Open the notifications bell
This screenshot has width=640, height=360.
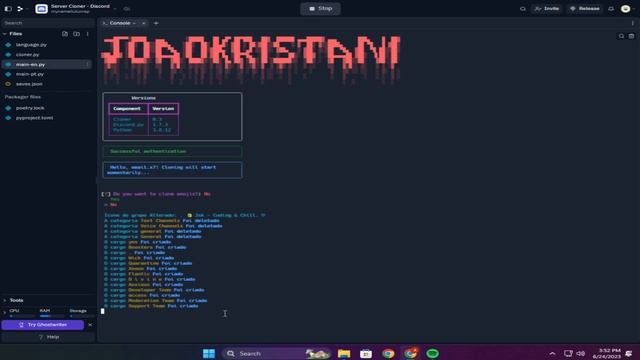point(611,9)
